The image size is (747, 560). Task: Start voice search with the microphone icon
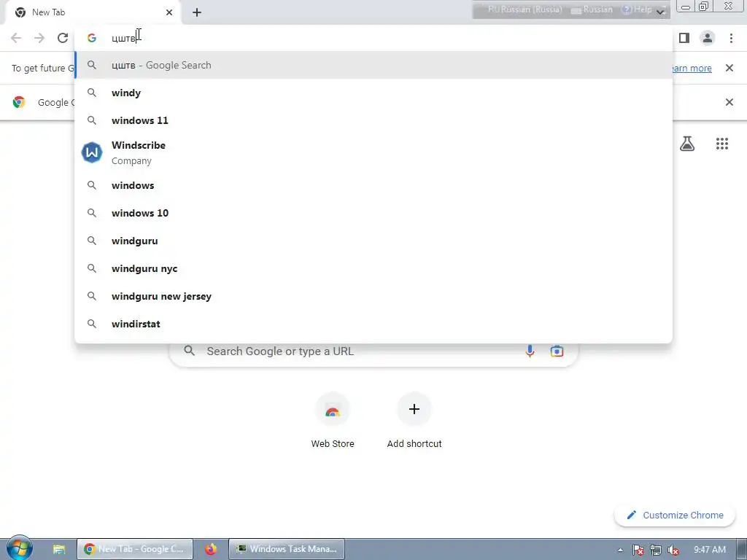click(x=530, y=351)
